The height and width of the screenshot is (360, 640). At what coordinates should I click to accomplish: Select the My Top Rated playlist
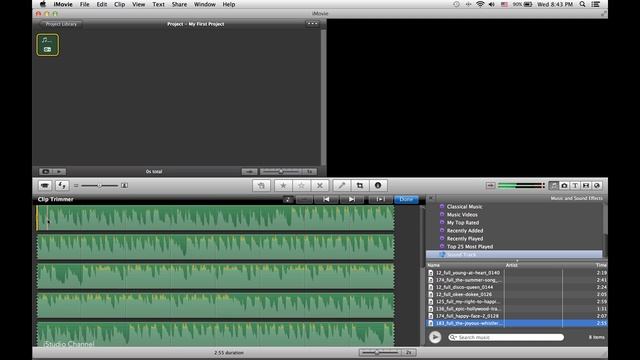pyautogui.click(x=462, y=222)
